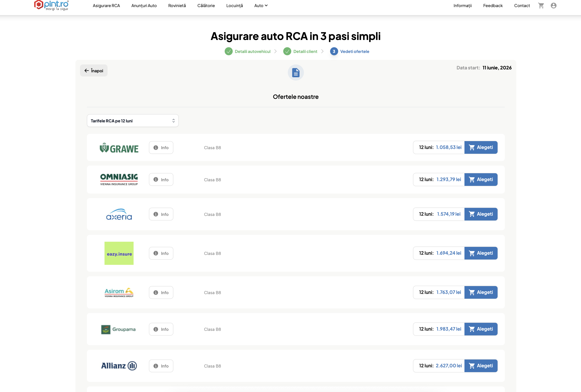Choose the axeria offer with Alegeti
Image resolution: width=581 pixels, height=392 pixels.
coord(481,214)
